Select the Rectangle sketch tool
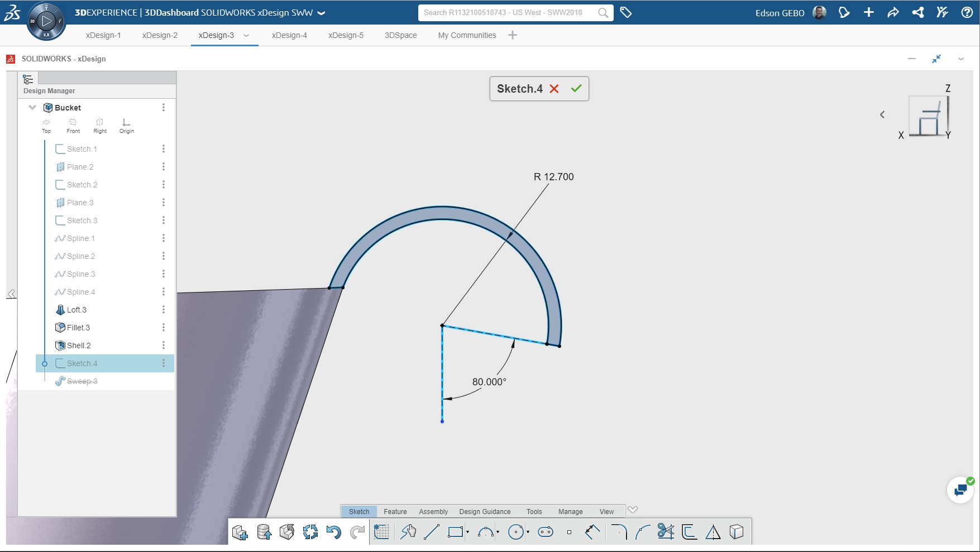 [455, 532]
